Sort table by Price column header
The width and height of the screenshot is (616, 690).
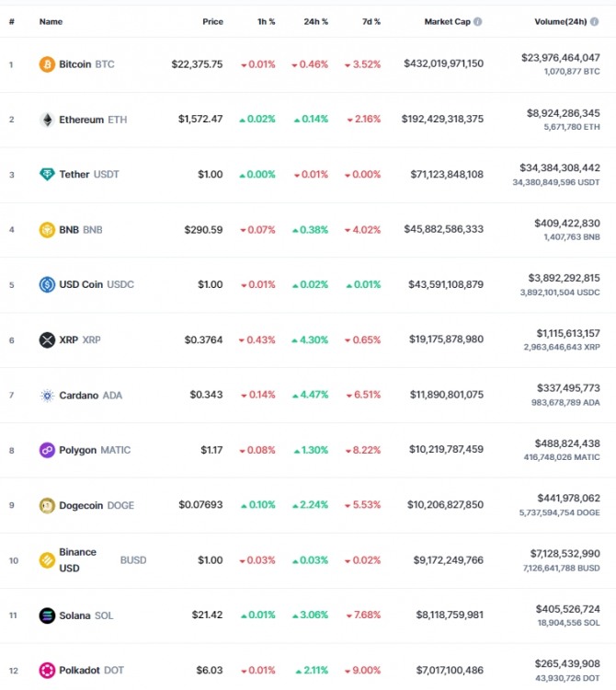[212, 21]
